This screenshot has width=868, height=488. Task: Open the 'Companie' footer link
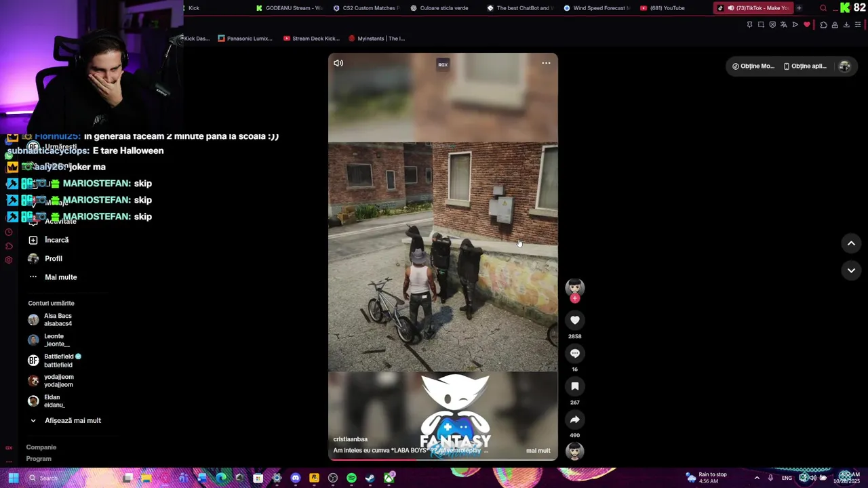41,447
